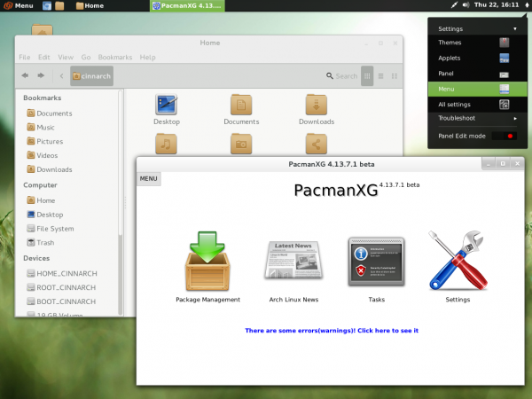Open the Bookmarks menu in file manager

pyautogui.click(x=114, y=58)
